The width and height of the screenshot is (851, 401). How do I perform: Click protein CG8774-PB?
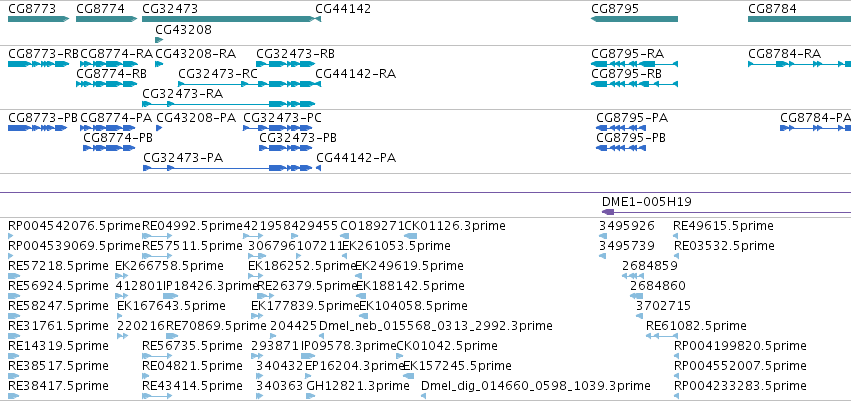[x=109, y=148]
